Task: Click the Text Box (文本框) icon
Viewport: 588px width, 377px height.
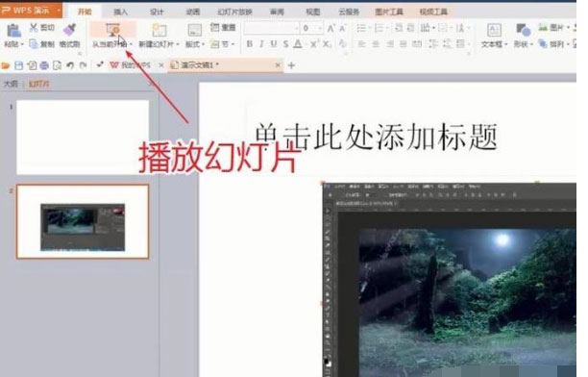Action: (x=494, y=30)
